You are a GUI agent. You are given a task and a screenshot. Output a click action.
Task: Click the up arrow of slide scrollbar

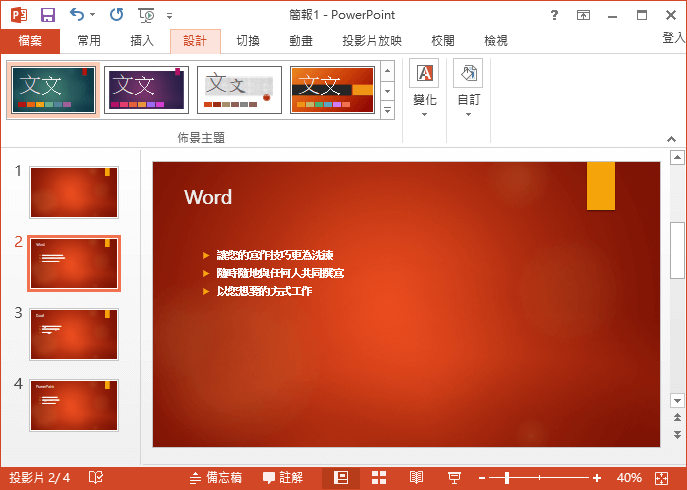[x=677, y=157]
